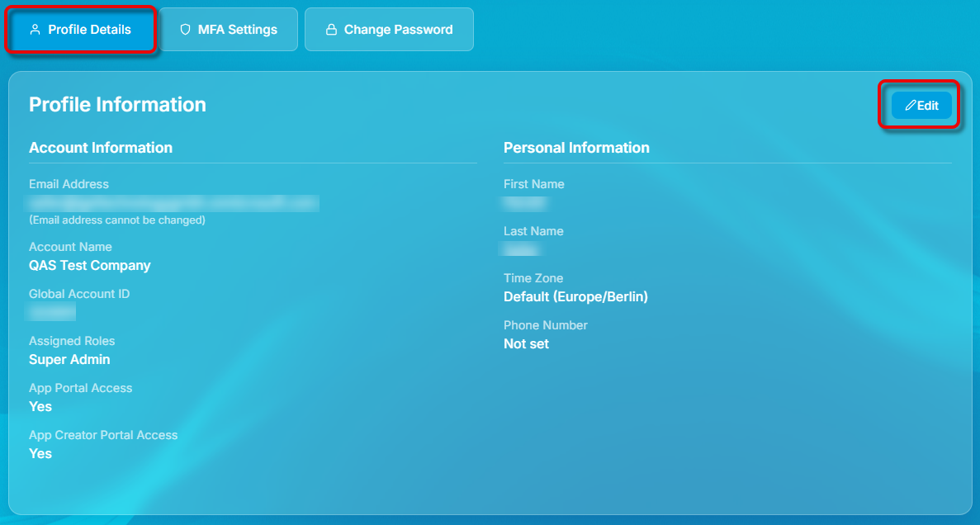The image size is (980, 525).
Task: Select the Super Admin role text
Action: [69, 360]
